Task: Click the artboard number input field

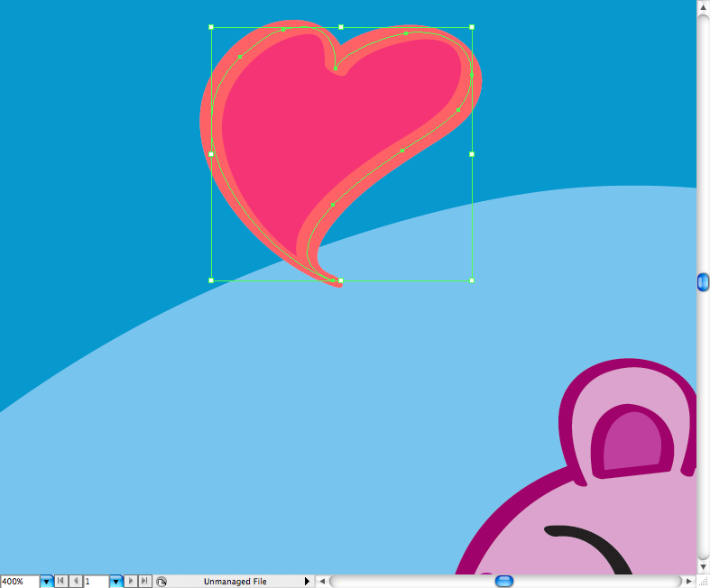Action: pos(96,582)
